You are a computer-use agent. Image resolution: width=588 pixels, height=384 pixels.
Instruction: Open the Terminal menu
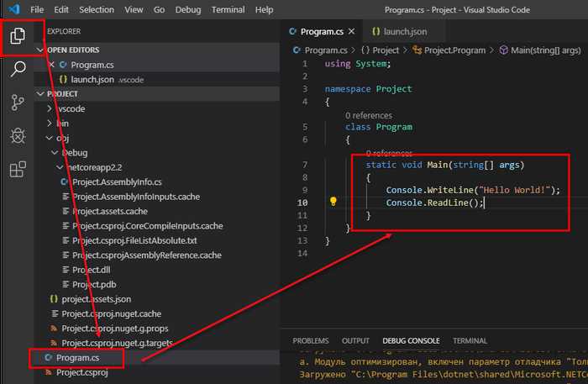(228, 9)
